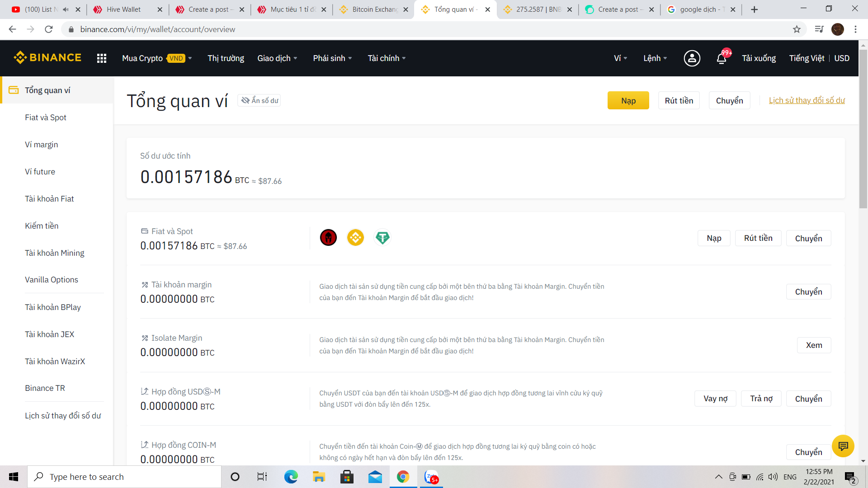The image size is (868, 488).
Task: Click Chuyển in Tài khoản margin row
Action: 808,292
